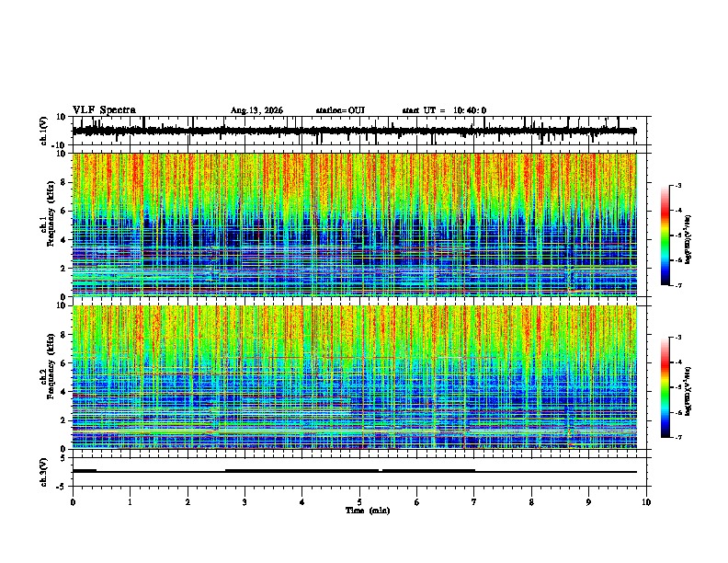Click the "-3" tick on ch.2 color bar
728x563 pixels.
tap(678, 338)
